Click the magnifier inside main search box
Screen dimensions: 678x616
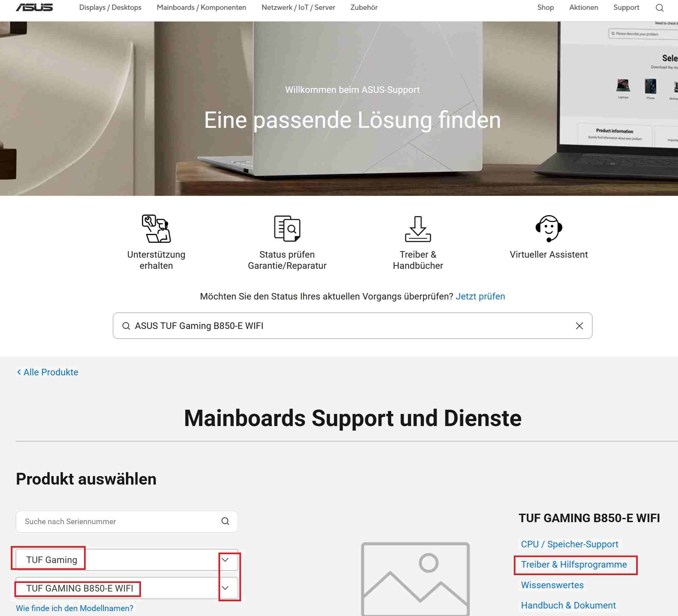pyautogui.click(x=126, y=326)
